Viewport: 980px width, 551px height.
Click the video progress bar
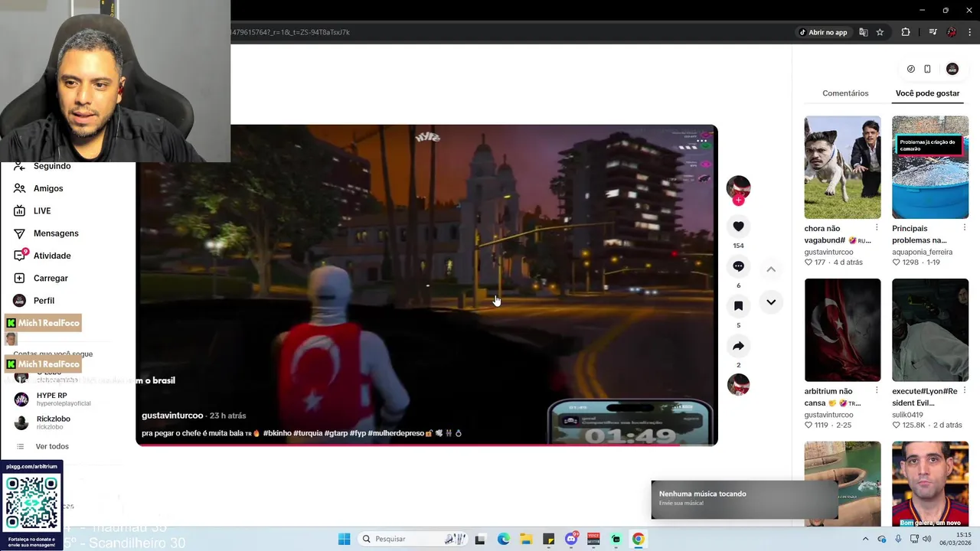tap(426, 444)
